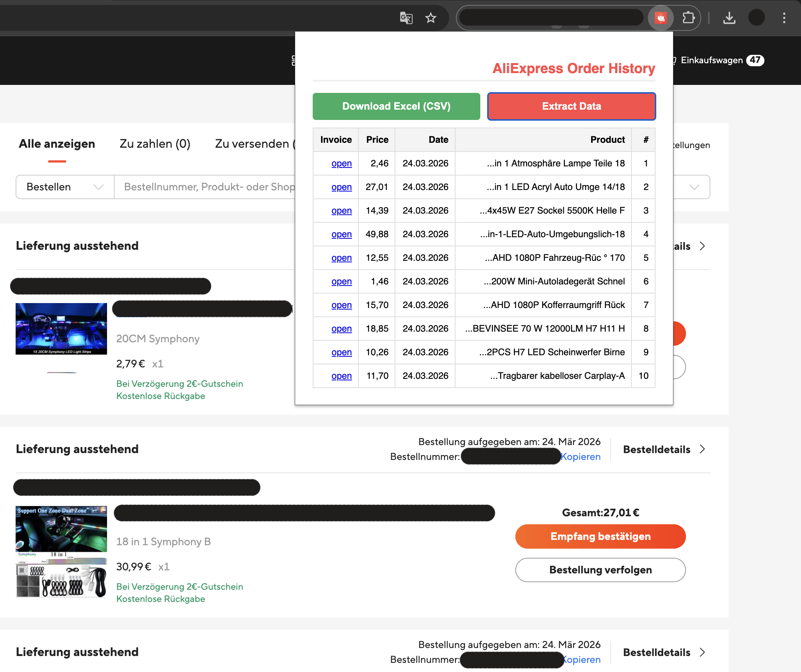Expand the filter chevron right of the search bar
The height and width of the screenshot is (672, 801).
click(x=694, y=187)
